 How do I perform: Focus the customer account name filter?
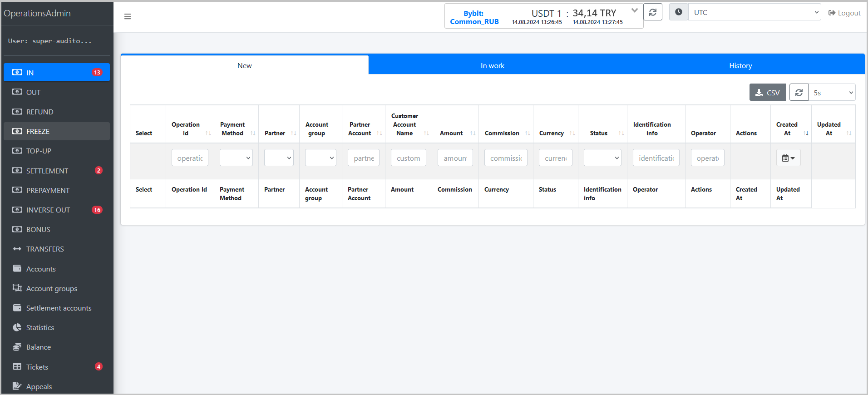409,158
